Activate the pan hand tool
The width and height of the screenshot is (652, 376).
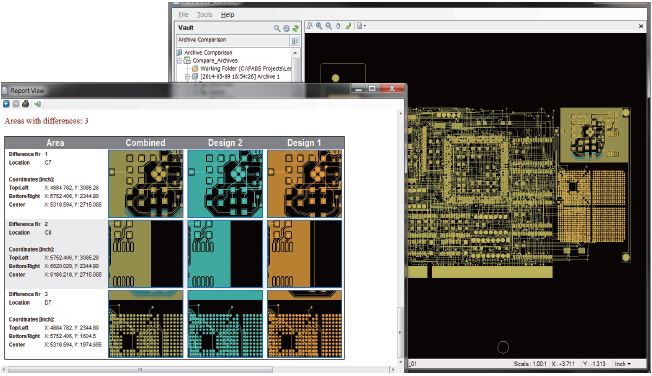click(x=338, y=26)
